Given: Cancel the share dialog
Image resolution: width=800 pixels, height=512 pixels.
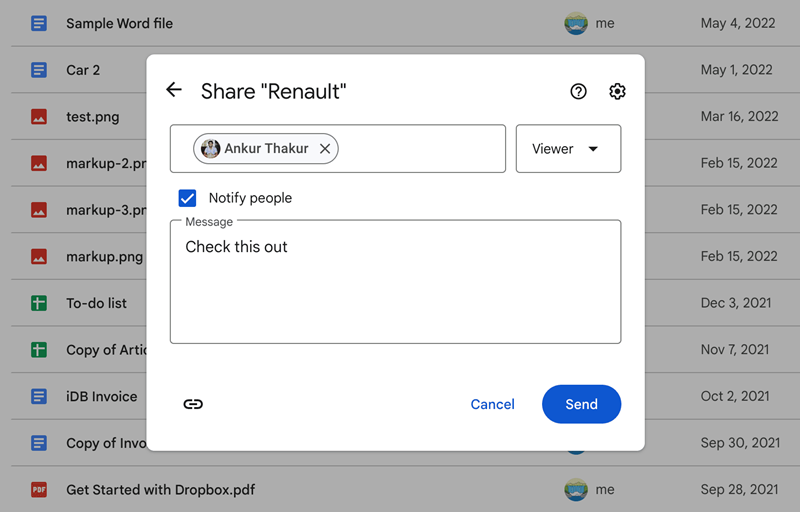Looking at the screenshot, I should [x=492, y=404].
